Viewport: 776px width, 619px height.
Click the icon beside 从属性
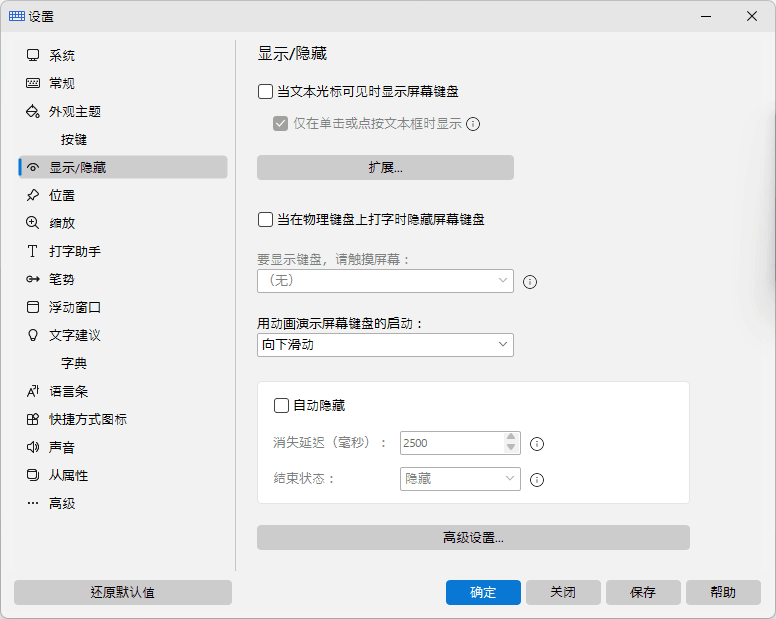pos(33,476)
